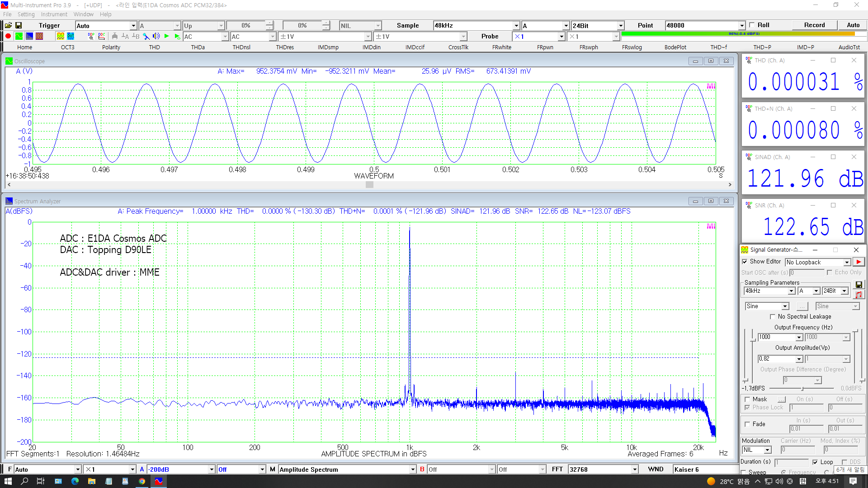Toggle the Echo Only checkbox
The height and width of the screenshot is (488, 868).
830,272
